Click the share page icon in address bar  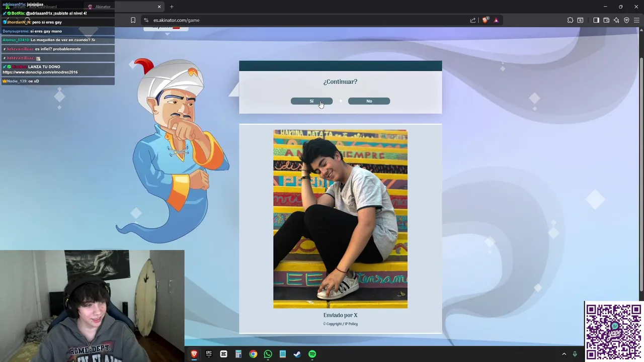pyautogui.click(x=473, y=20)
